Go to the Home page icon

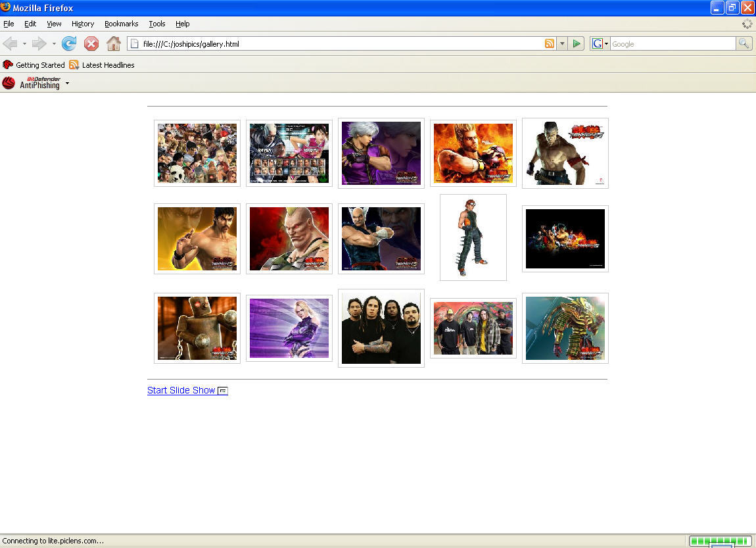pyautogui.click(x=113, y=44)
